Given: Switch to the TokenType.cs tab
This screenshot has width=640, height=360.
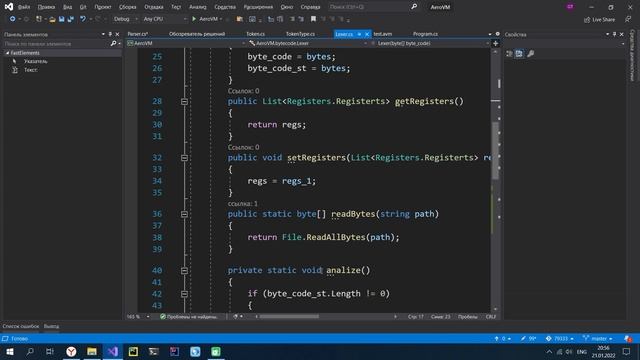Looking at the screenshot, I should pyautogui.click(x=300, y=34).
